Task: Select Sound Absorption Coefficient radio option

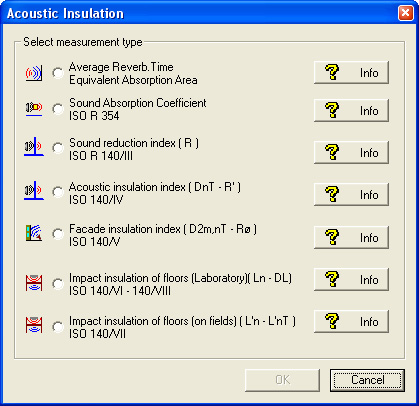Action: pyautogui.click(x=58, y=109)
